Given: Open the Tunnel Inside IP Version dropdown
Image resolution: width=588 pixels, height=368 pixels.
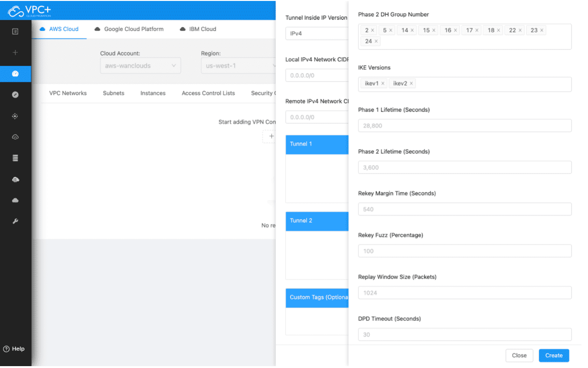Looking at the screenshot, I should pos(317,34).
